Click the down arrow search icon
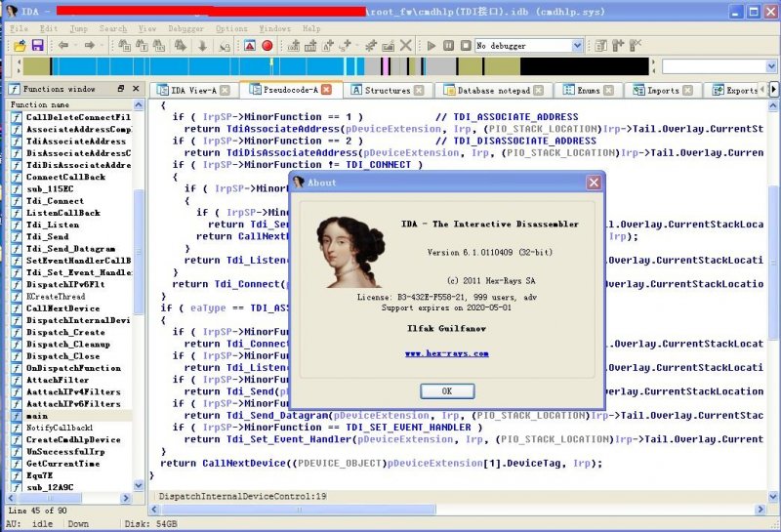Image resolution: width=781 pixels, height=532 pixels. [202, 46]
